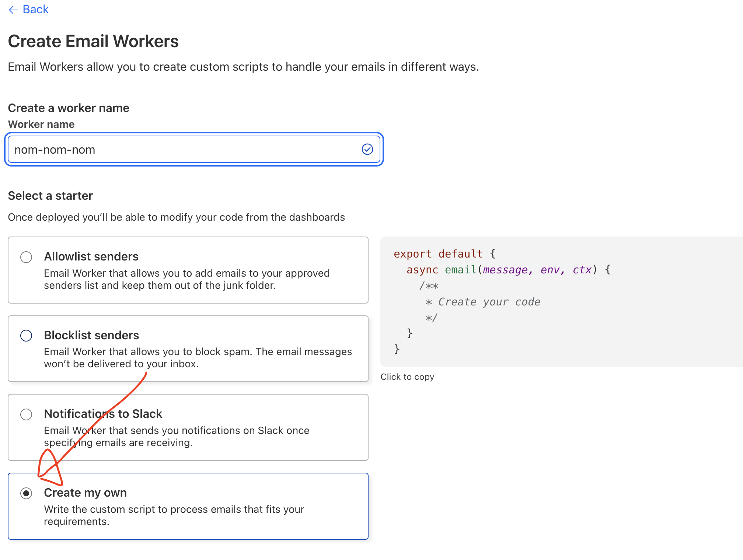The height and width of the screenshot is (560, 743).
Task: Click the Back arrow icon
Action: (13, 10)
